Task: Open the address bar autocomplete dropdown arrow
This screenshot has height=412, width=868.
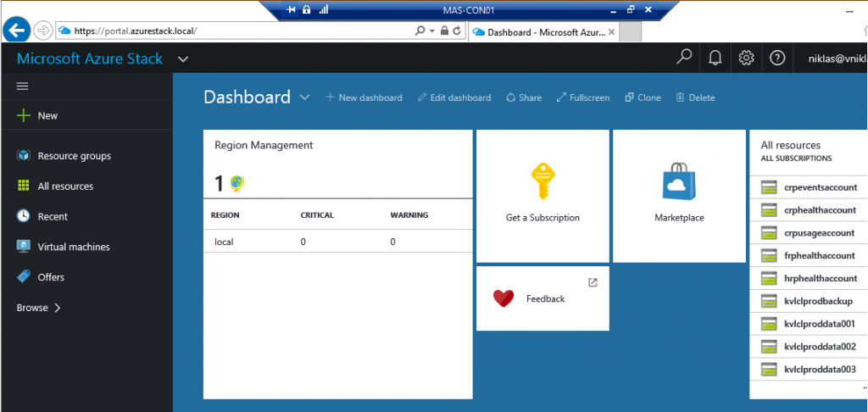Action: tap(432, 31)
